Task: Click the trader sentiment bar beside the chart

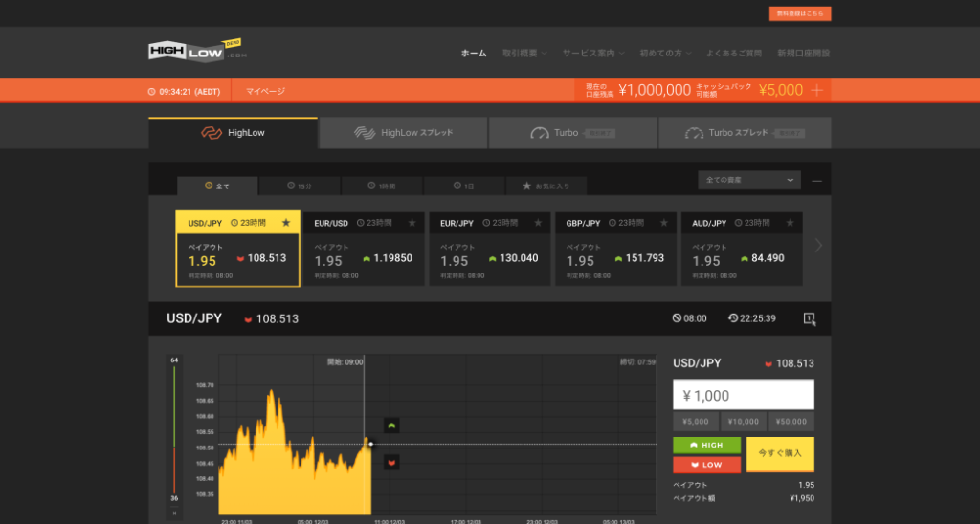Action: point(174,431)
